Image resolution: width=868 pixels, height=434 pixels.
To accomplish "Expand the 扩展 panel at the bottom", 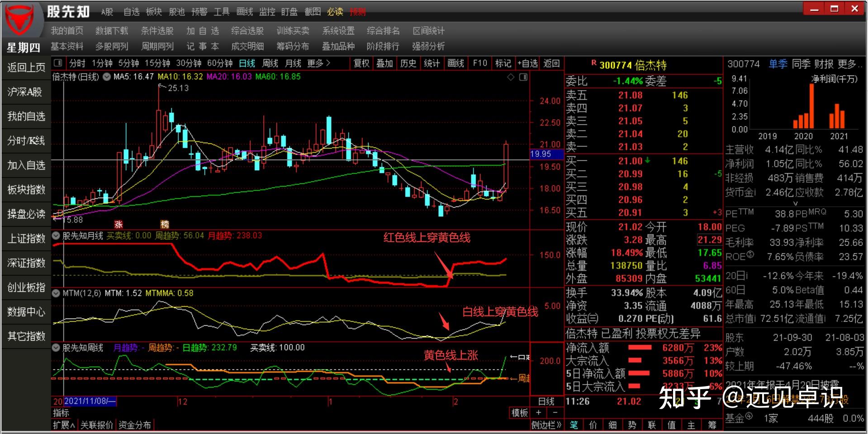I will (64, 425).
